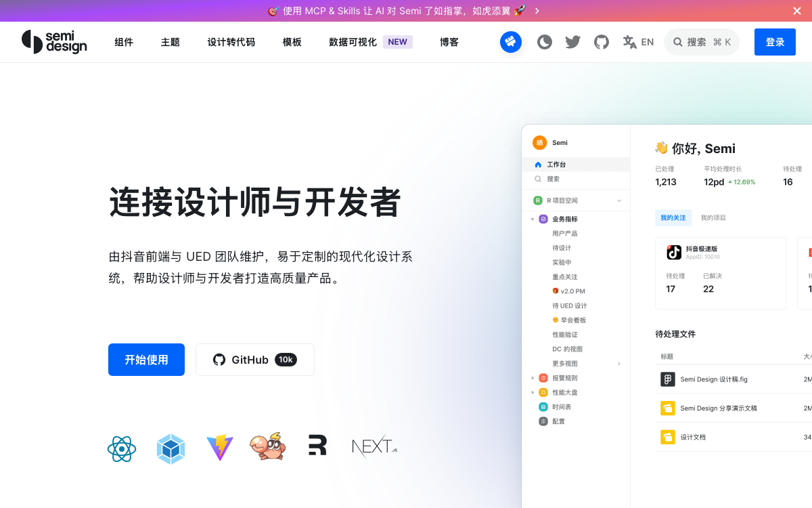Click the banner arrow chevron
The height and width of the screenshot is (508, 812).
(537, 11)
